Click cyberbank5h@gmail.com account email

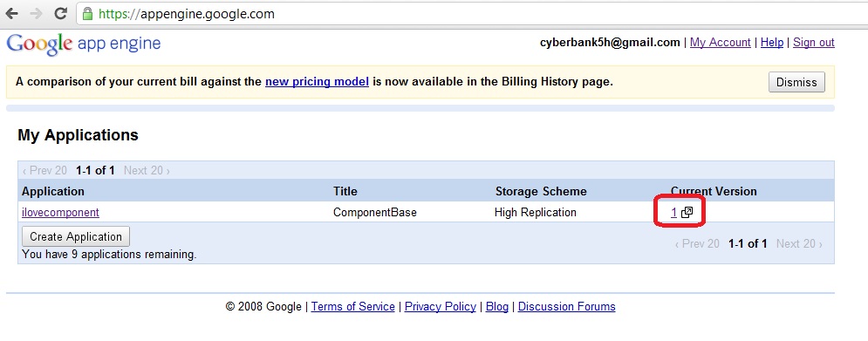(610, 43)
